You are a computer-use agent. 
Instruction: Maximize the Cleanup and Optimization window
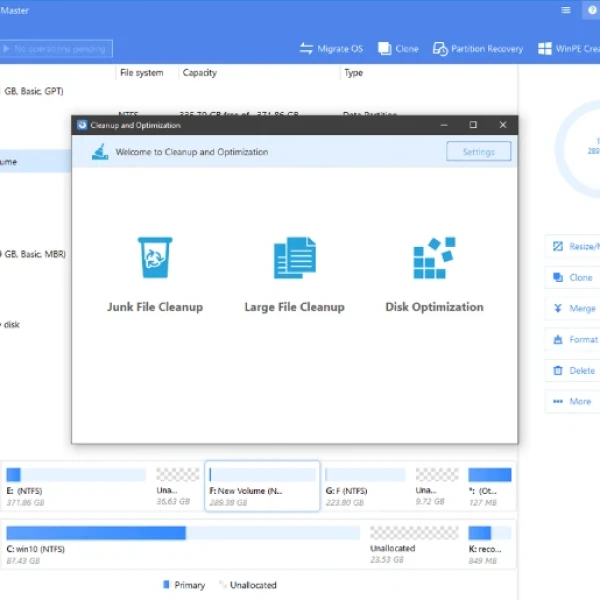point(473,125)
